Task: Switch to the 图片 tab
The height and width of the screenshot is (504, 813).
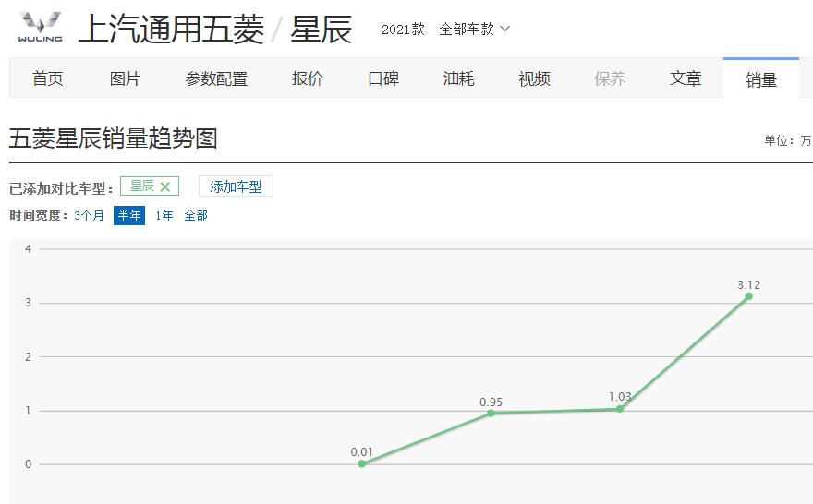Action: pos(125,78)
